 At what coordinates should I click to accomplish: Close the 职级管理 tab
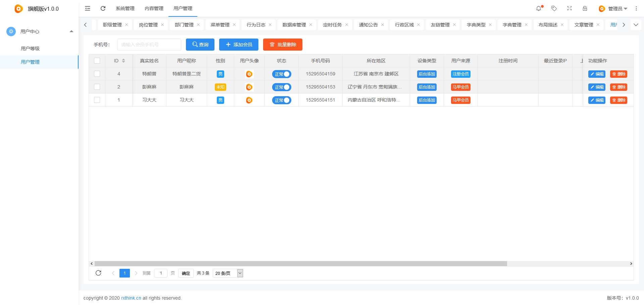pyautogui.click(x=127, y=24)
